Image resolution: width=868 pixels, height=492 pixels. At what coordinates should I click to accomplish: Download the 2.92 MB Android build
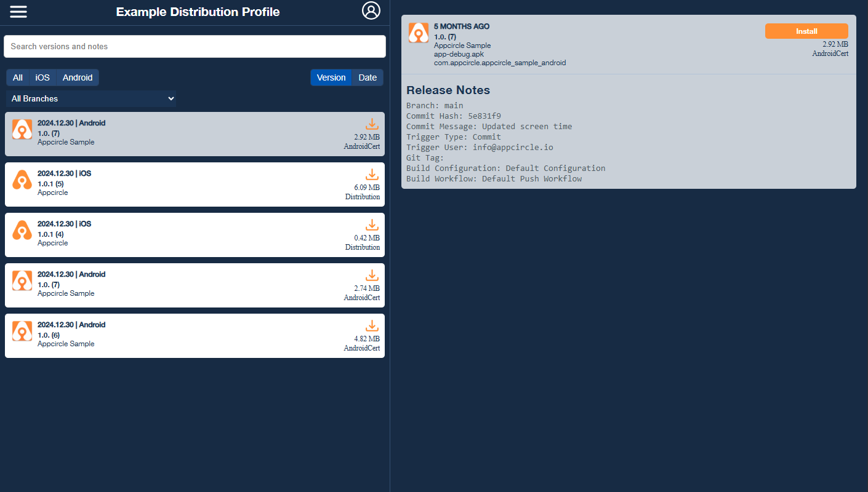372,124
